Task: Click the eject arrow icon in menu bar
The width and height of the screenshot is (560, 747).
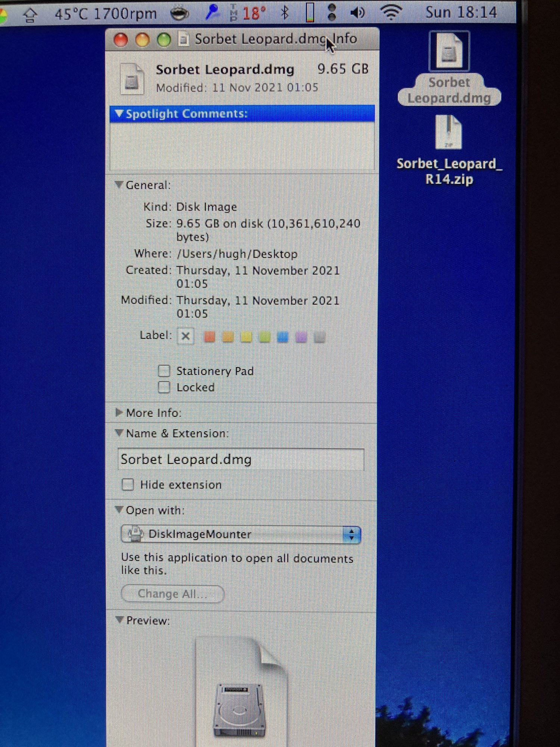Action: point(30,15)
